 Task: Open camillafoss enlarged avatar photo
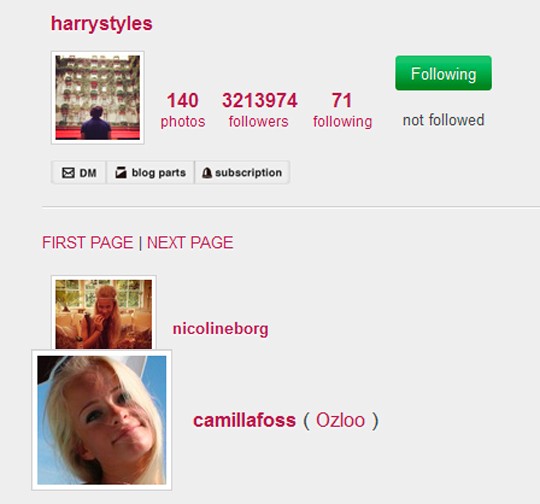102,420
